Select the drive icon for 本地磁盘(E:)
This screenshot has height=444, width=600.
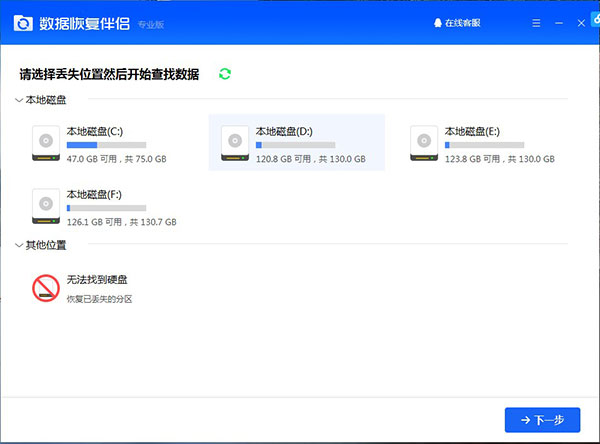coord(424,143)
